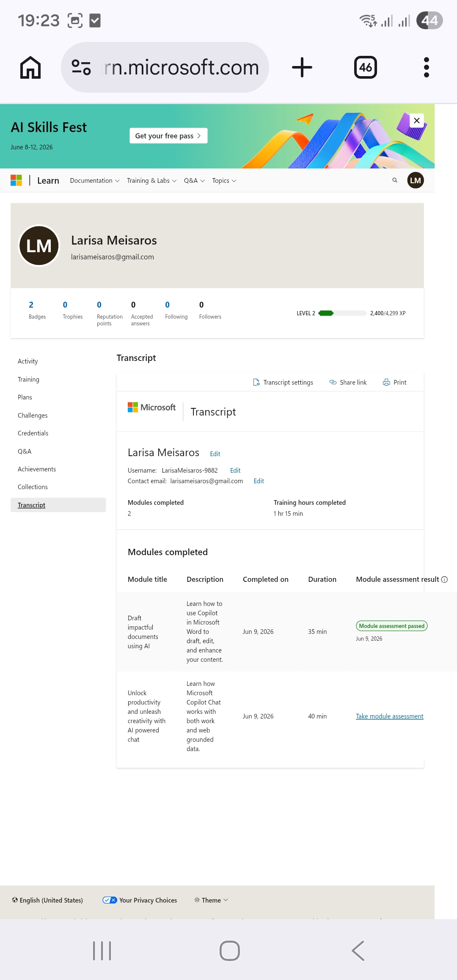Select Transcript in sidebar
This screenshot has height=980, width=457.
coord(58,505)
